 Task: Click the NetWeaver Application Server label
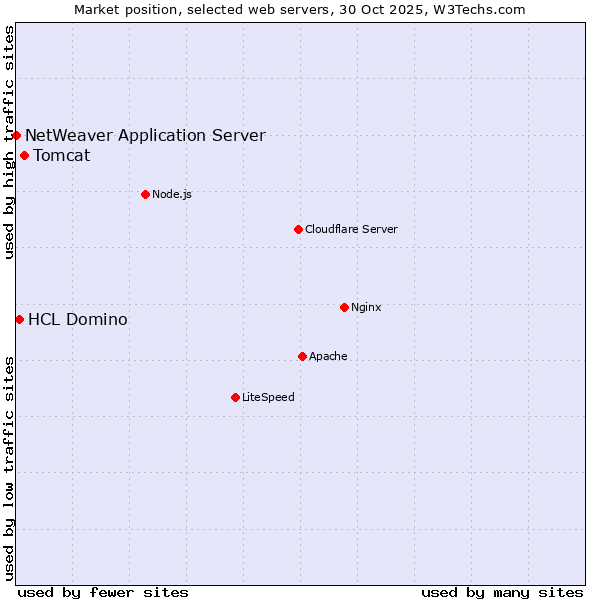(x=145, y=135)
